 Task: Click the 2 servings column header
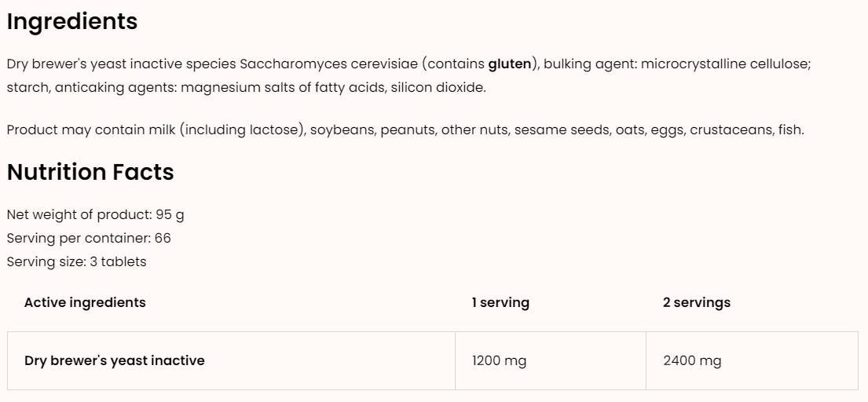pos(696,302)
